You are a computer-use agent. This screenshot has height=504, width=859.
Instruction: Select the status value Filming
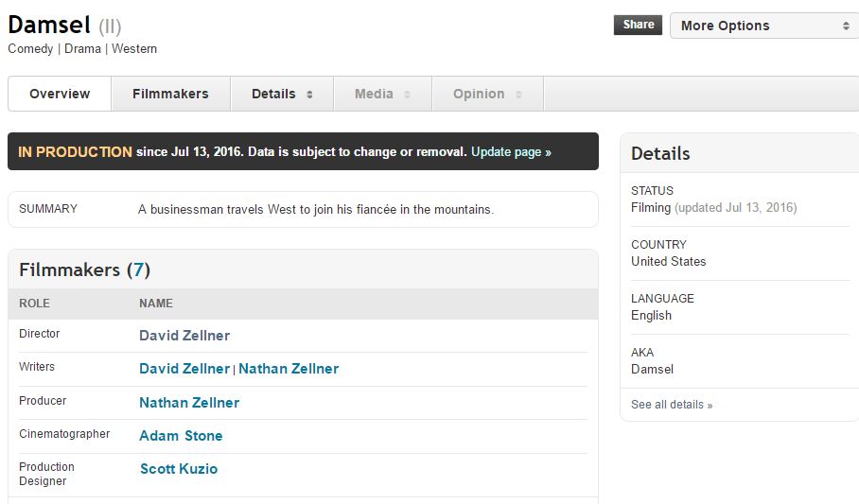click(651, 208)
